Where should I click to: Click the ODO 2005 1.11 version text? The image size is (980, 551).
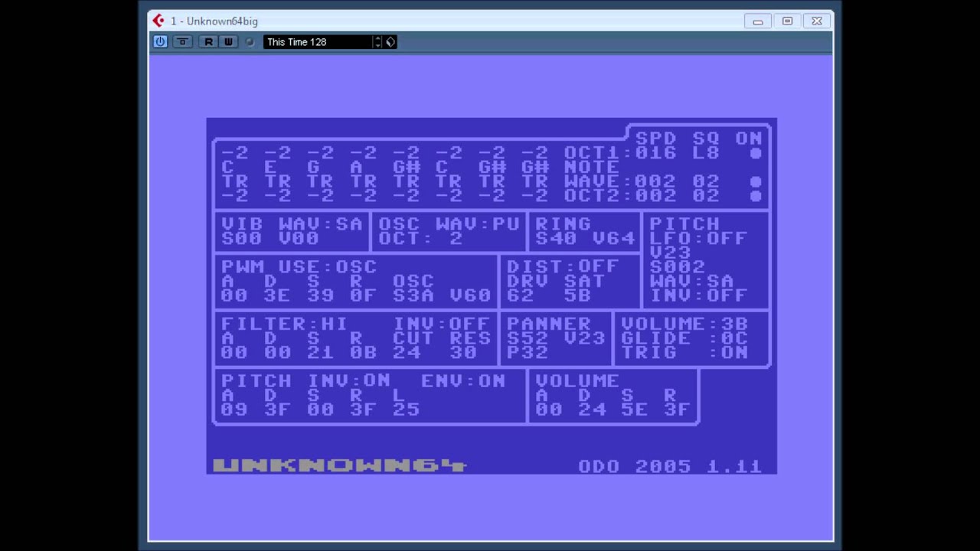tap(670, 466)
